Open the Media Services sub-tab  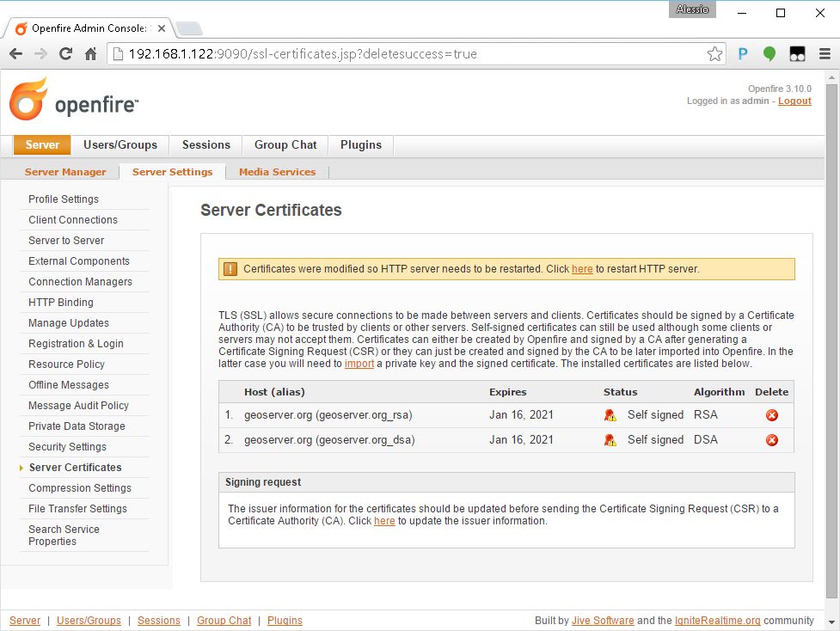click(277, 172)
